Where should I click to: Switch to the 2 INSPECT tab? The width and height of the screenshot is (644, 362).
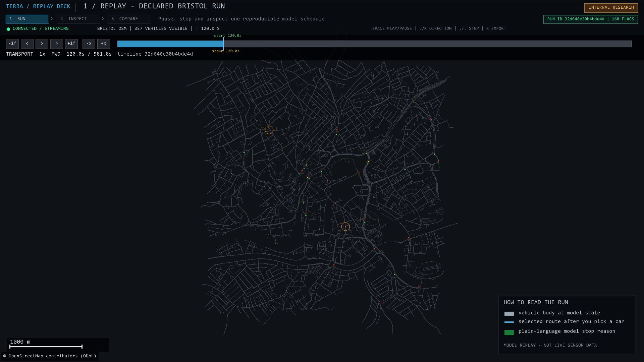[78, 19]
